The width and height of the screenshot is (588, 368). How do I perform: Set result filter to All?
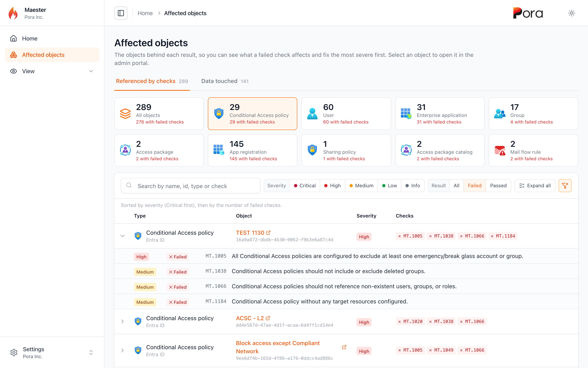pyautogui.click(x=456, y=186)
